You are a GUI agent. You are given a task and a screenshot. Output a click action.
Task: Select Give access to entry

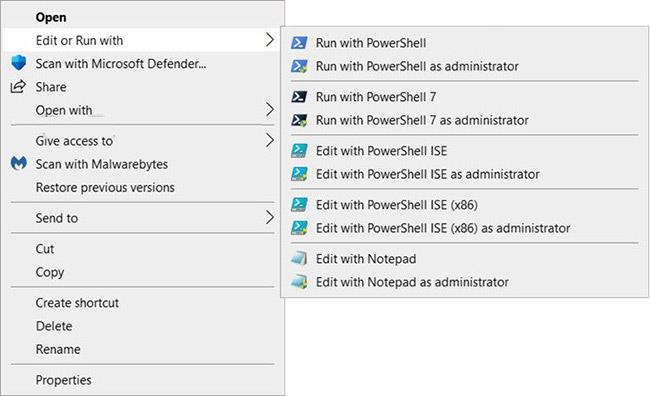pyautogui.click(x=143, y=141)
